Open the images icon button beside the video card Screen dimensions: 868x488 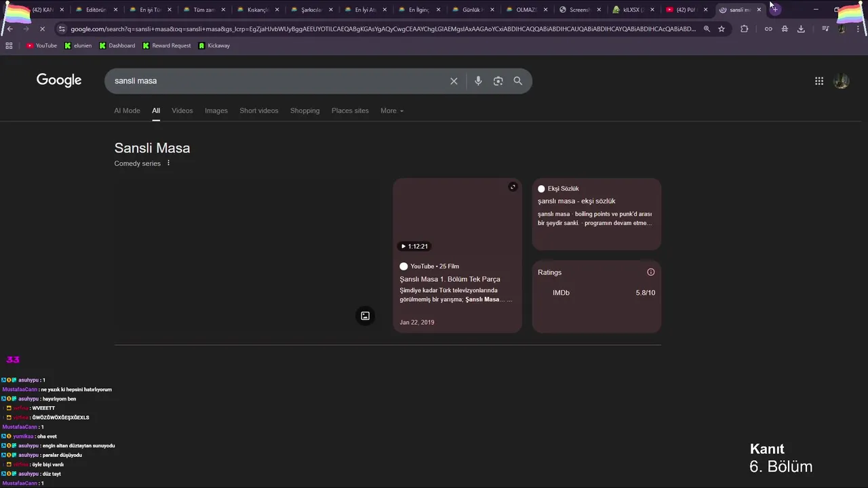coord(365,316)
